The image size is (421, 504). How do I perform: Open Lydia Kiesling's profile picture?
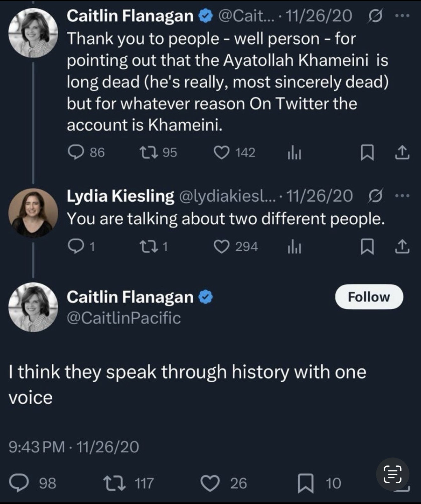33,213
